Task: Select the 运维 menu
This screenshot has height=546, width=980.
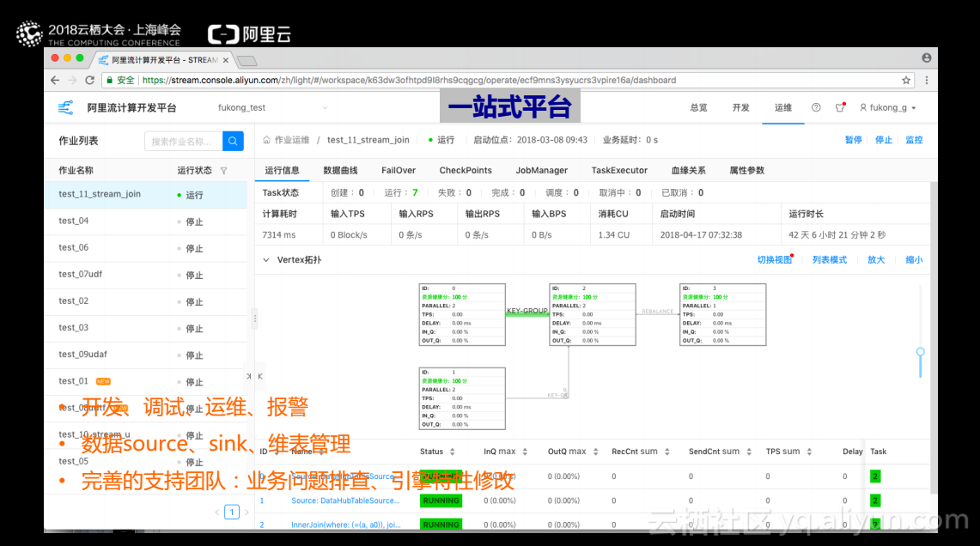Action: click(x=783, y=107)
